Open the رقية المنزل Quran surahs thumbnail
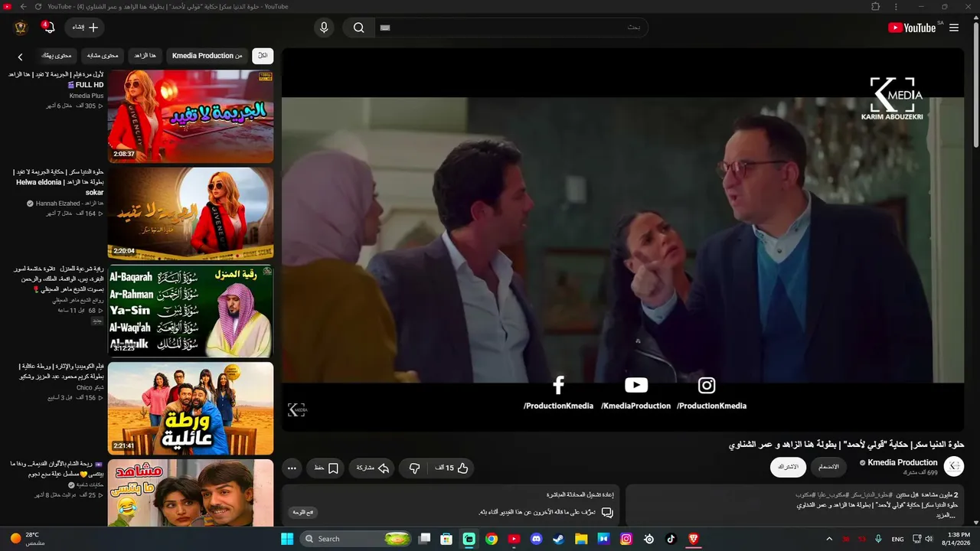Viewport: 980px width, 551px height. point(191,311)
